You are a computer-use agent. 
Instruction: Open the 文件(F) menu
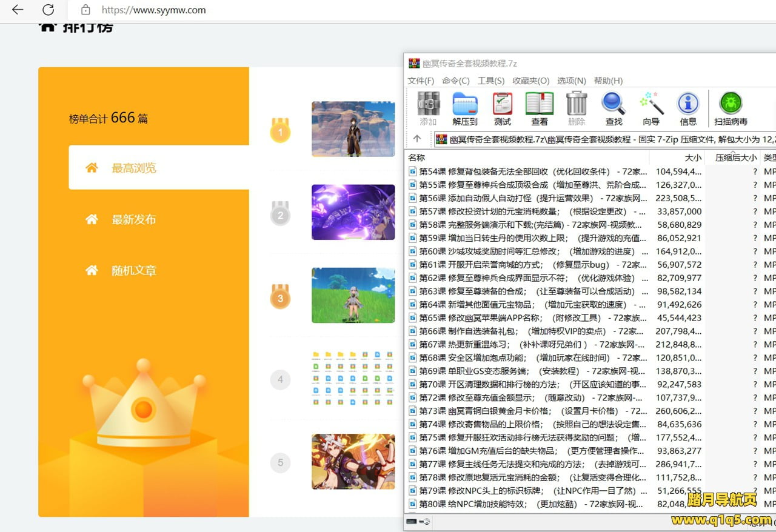point(421,81)
